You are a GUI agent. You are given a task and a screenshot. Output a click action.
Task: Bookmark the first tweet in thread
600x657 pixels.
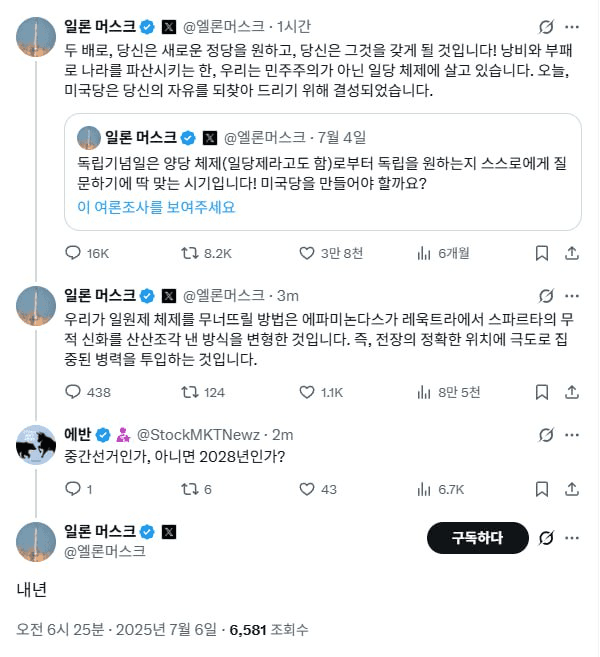pos(542,253)
